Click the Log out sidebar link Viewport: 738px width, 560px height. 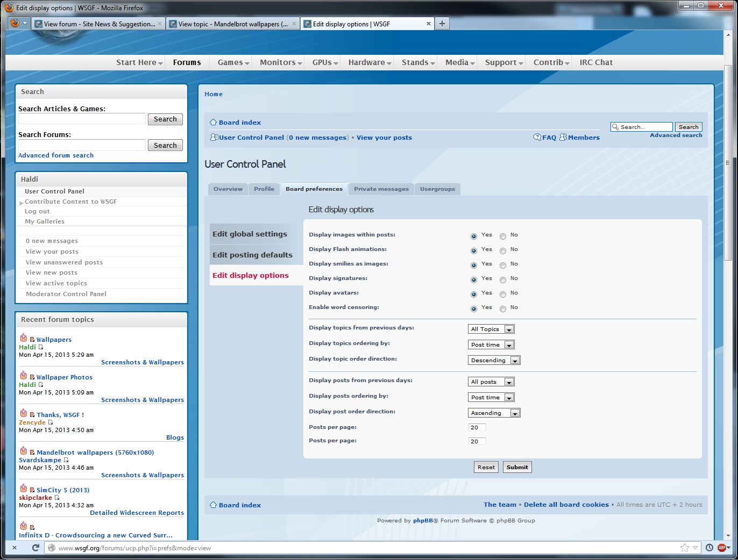[x=37, y=211]
